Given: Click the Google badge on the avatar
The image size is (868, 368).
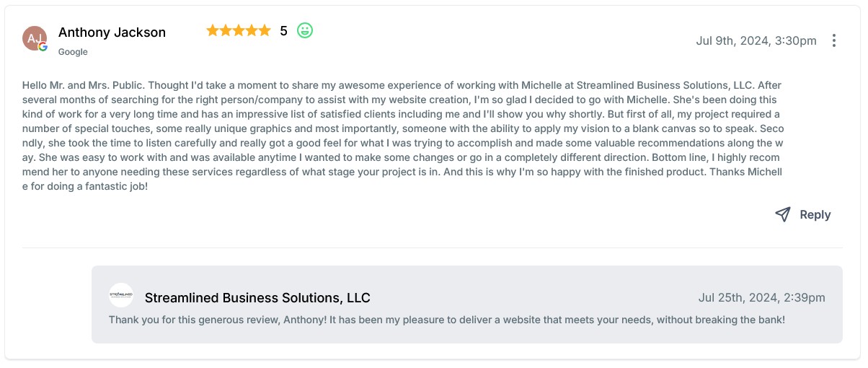Looking at the screenshot, I should (x=43, y=47).
